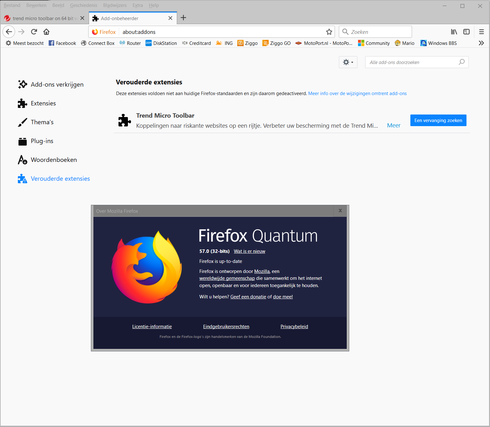Click Een vervanging zoeken button
Viewport: 490px width, 427px height.
tap(438, 120)
